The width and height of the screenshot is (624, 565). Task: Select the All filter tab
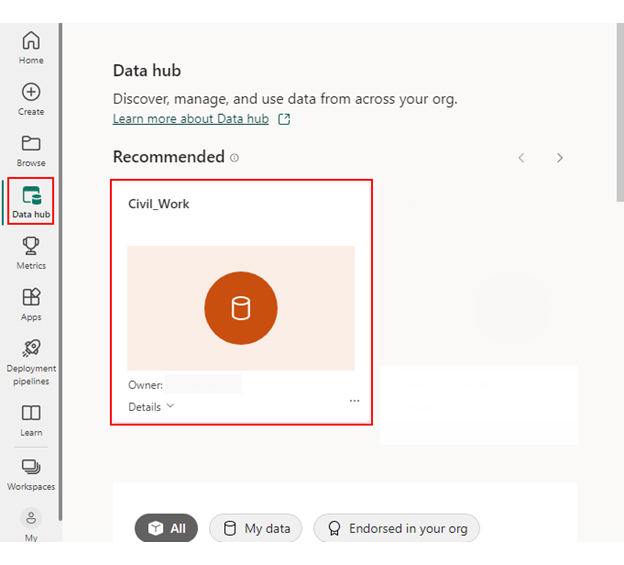[x=166, y=528]
